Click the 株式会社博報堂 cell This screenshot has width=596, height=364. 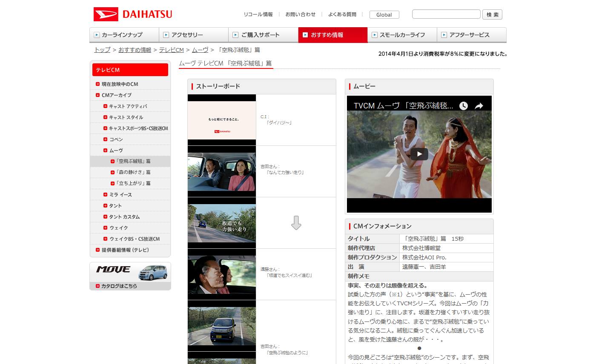447,248
